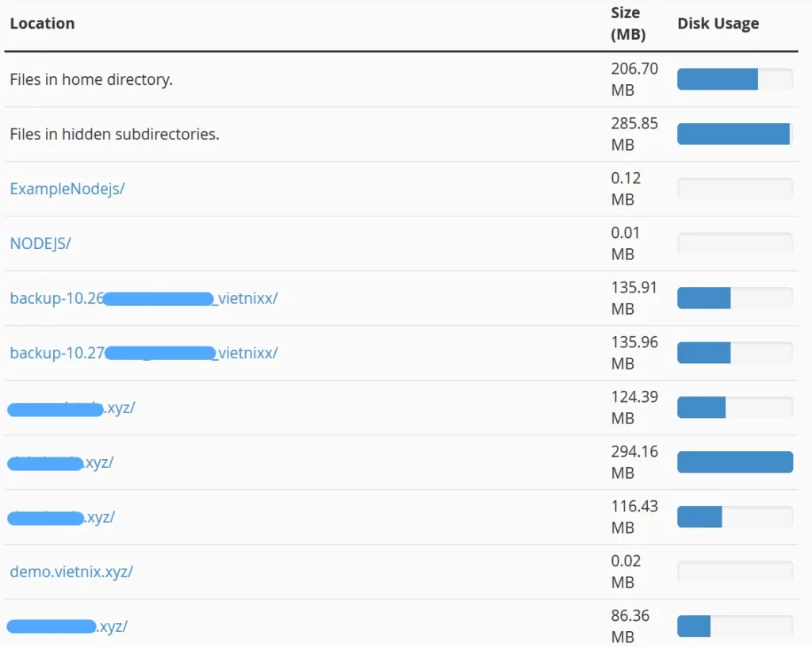Open the NODEJS/ directory link
This screenshot has height=647, width=812.
pyautogui.click(x=40, y=243)
